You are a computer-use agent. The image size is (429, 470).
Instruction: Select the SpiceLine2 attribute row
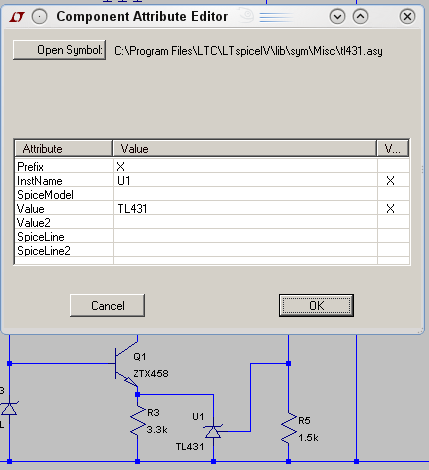click(x=212, y=251)
